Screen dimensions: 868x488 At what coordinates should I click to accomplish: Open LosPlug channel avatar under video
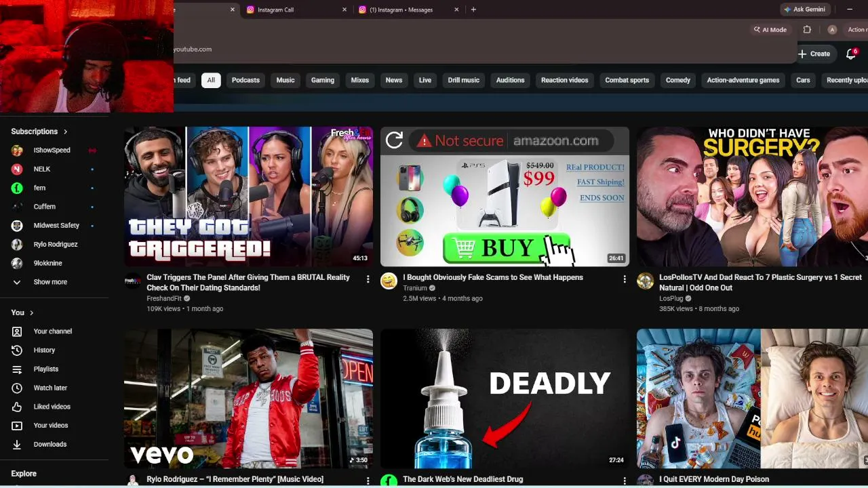point(645,281)
